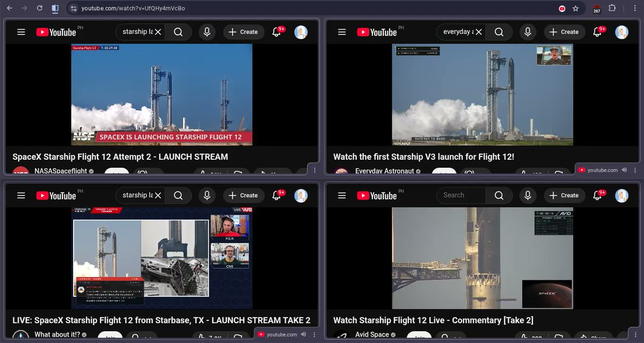Screen dimensions: 644x343
Task: Open the extension showing the 267 badge
Action: [597, 9]
